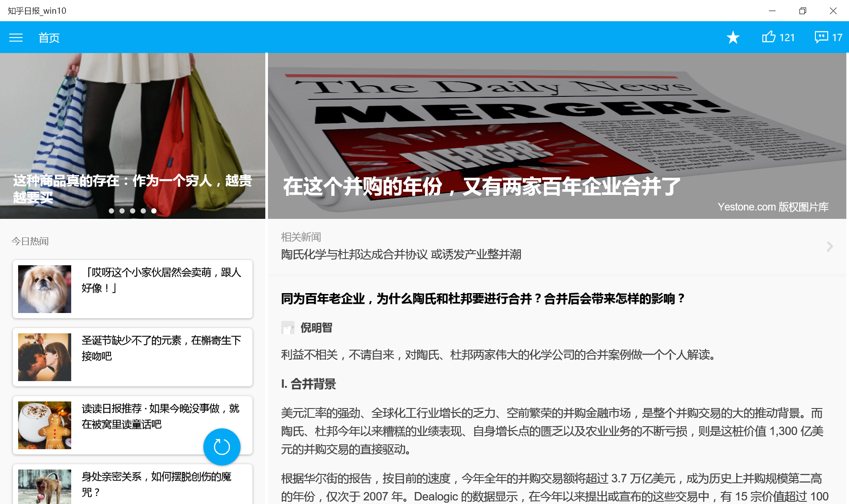Viewport: 849px width, 504px height.
Task: Open related news 陶氏化学与杜邦达成合并协议 link
Action: [401, 254]
